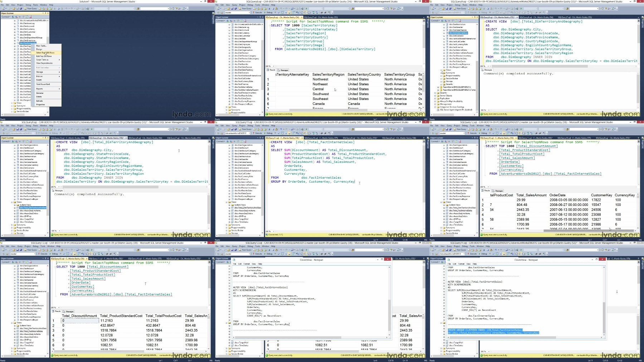Open the Connect dropdown in Solution1 Object Explorer
This screenshot has height=362, width=644.
click(x=6, y=17)
